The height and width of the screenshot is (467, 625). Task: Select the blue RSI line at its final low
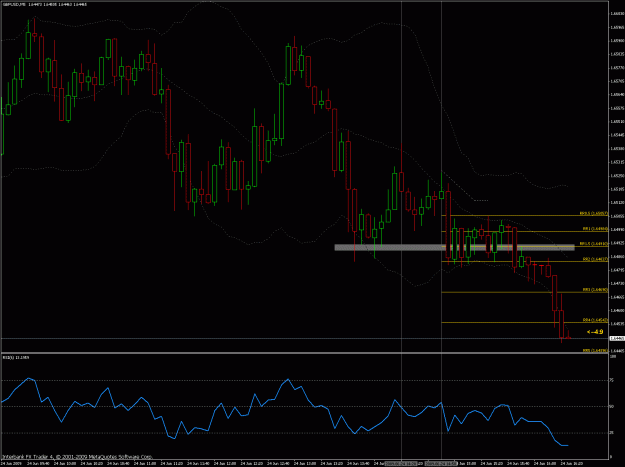pos(565,445)
